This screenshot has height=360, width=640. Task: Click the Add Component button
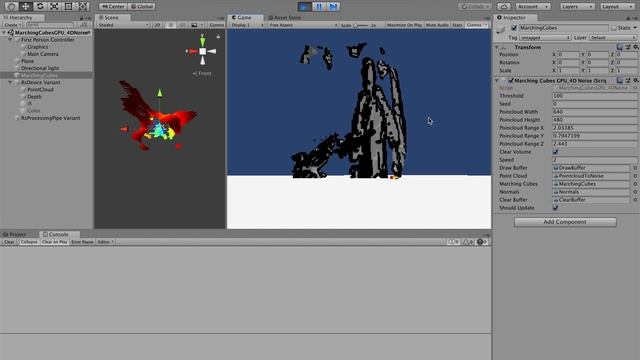click(x=565, y=222)
